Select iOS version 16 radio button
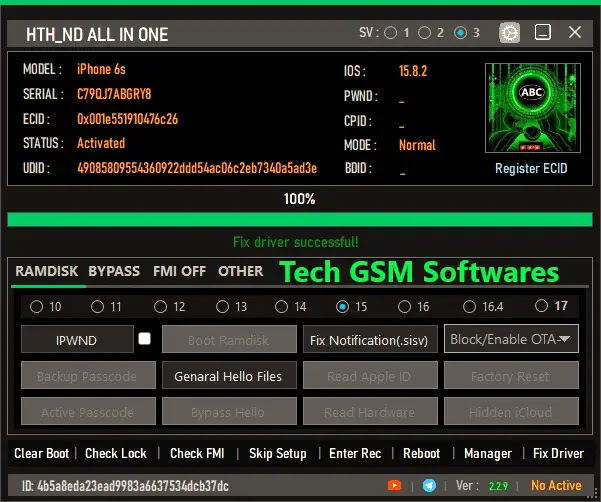This screenshot has width=601, height=502. 404,307
